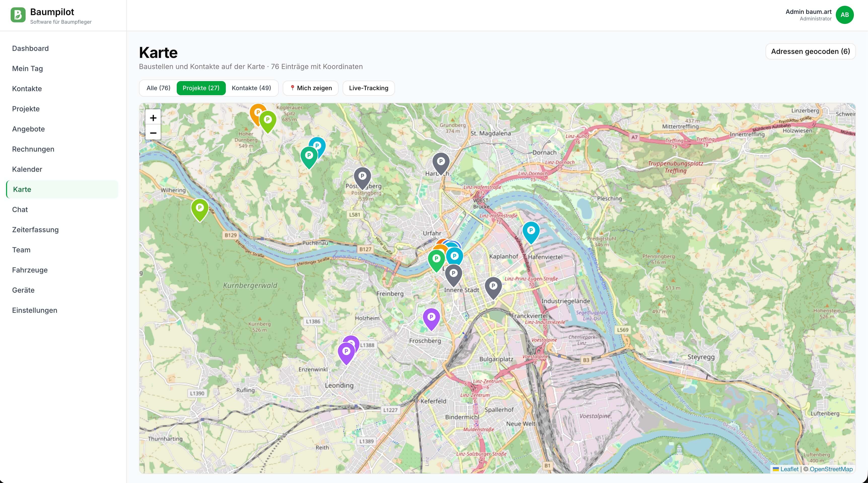Select the light-green marker near Wilhering
Screen dimensions: 868x483
(x=199, y=210)
